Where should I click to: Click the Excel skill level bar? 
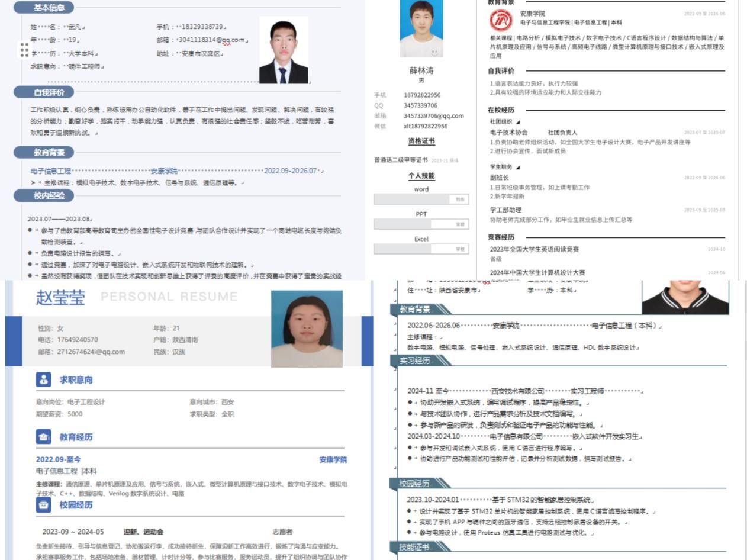pos(421,249)
